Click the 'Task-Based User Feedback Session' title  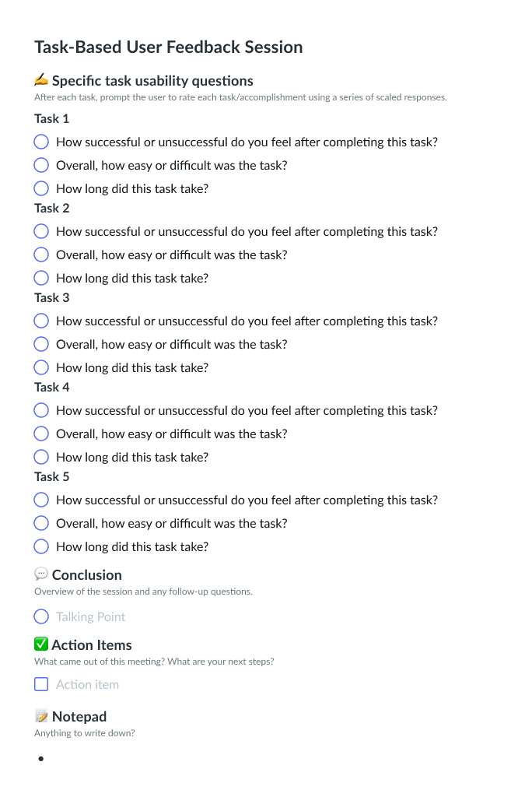[x=169, y=47]
